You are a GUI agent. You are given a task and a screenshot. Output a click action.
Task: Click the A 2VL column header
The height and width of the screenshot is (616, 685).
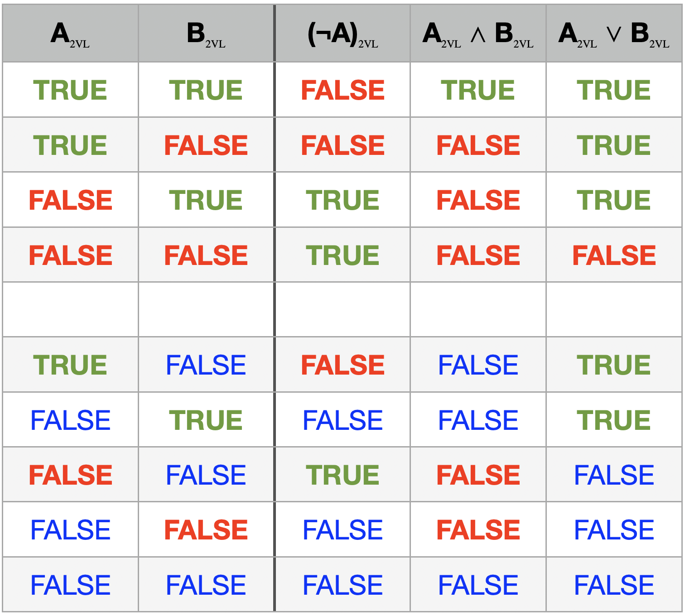(70, 34)
